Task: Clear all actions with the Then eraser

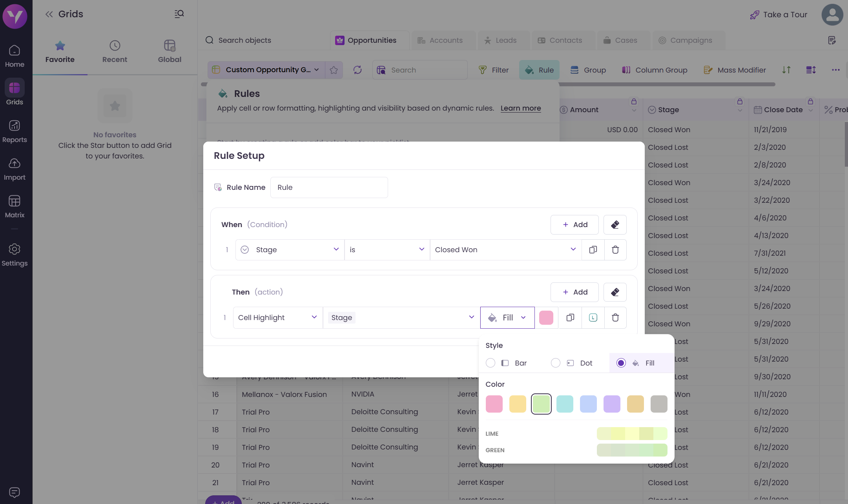Action: coord(615,292)
